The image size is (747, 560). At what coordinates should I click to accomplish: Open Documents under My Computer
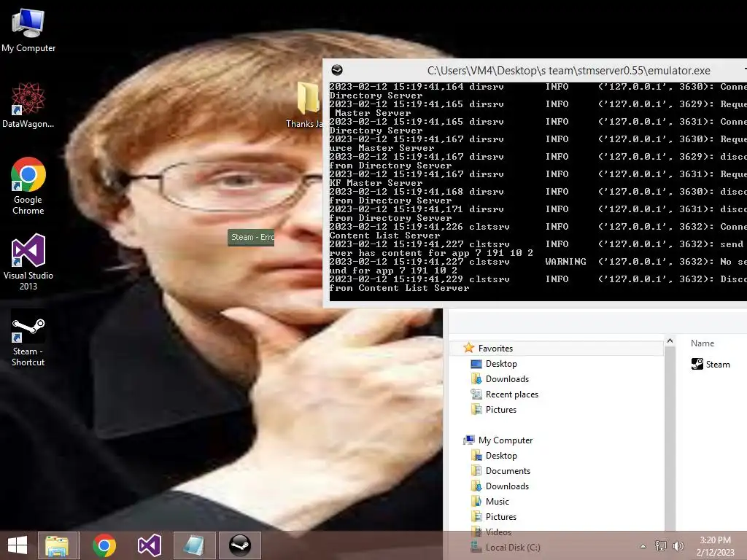click(x=508, y=471)
